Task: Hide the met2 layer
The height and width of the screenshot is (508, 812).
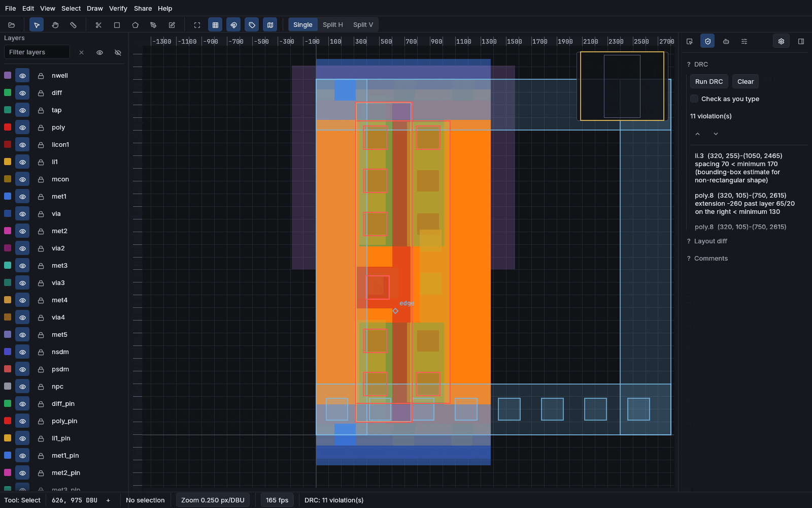Action: tap(22, 231)
